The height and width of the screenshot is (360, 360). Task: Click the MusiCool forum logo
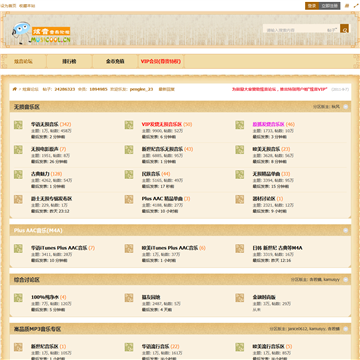tap(41, 33)
